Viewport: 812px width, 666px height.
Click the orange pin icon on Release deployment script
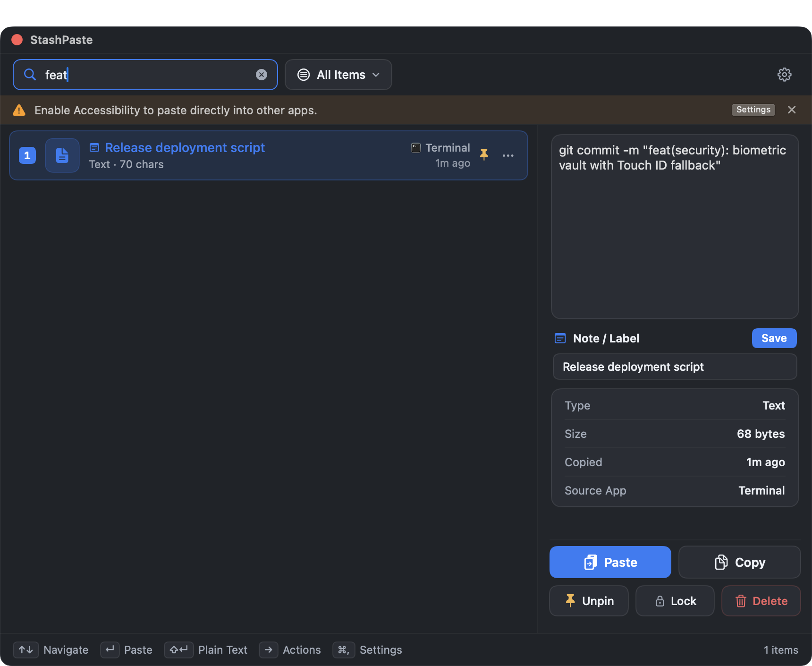[484, 155]
